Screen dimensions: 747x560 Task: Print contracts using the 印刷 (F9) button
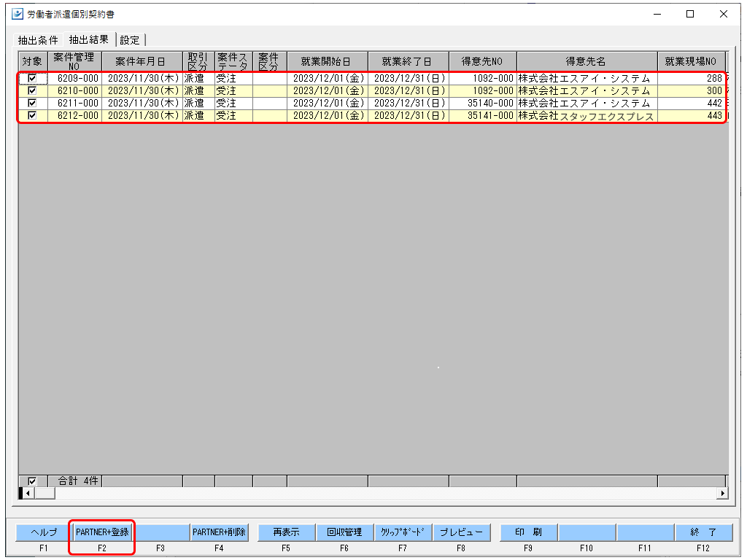pos(527,532)
